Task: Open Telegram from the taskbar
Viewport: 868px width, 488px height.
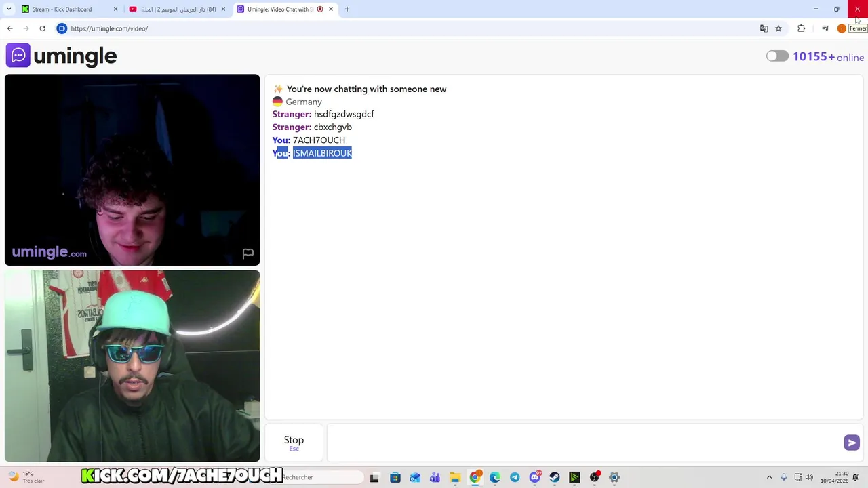Action: (515, 477)
